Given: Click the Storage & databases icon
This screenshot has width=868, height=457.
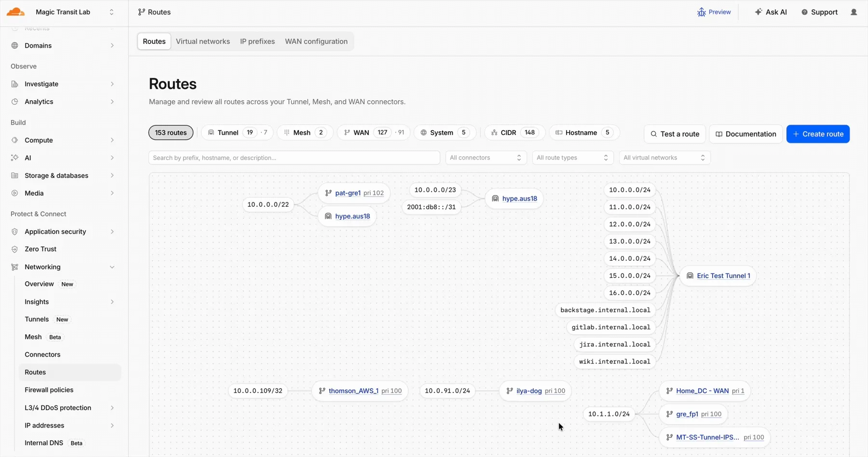Looking at the screenshot, I should coord(15,175).
